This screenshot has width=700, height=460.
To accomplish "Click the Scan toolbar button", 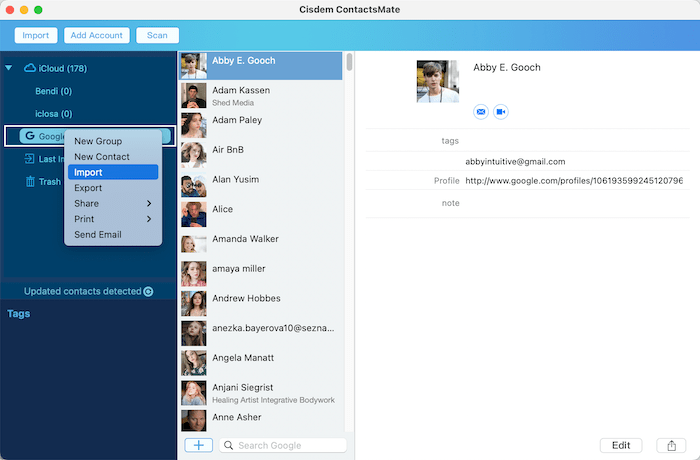I will click(157, 35).
